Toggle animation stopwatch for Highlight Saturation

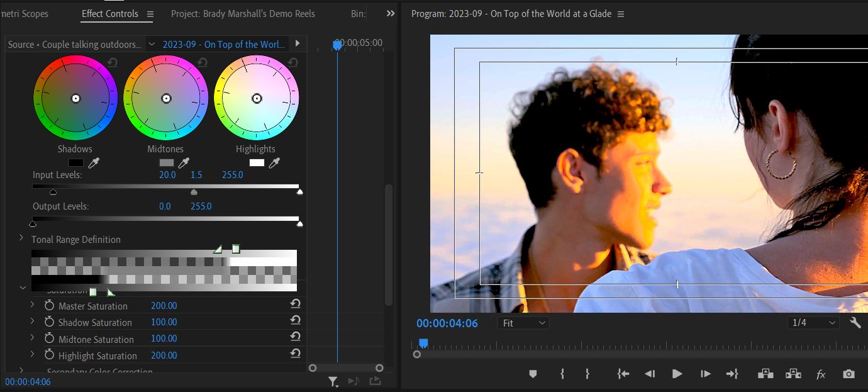pos(49,354)
